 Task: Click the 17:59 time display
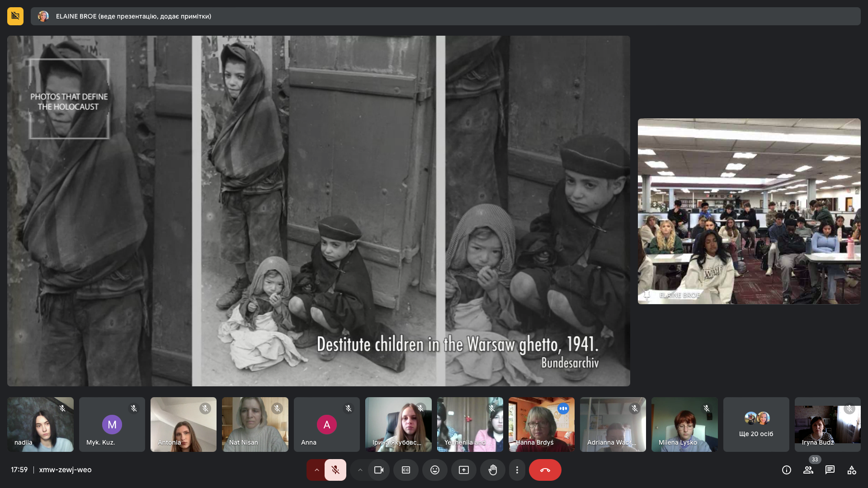coord(19,470)
